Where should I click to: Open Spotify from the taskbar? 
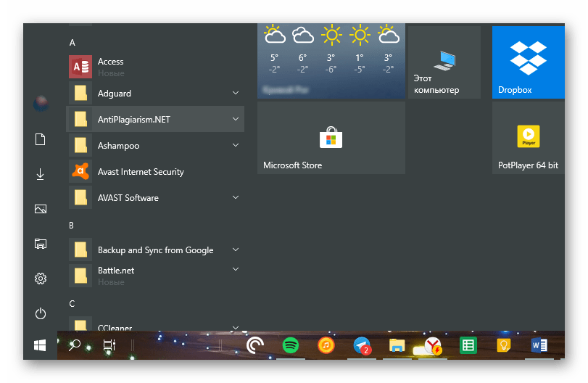click(x=291, y=346)
